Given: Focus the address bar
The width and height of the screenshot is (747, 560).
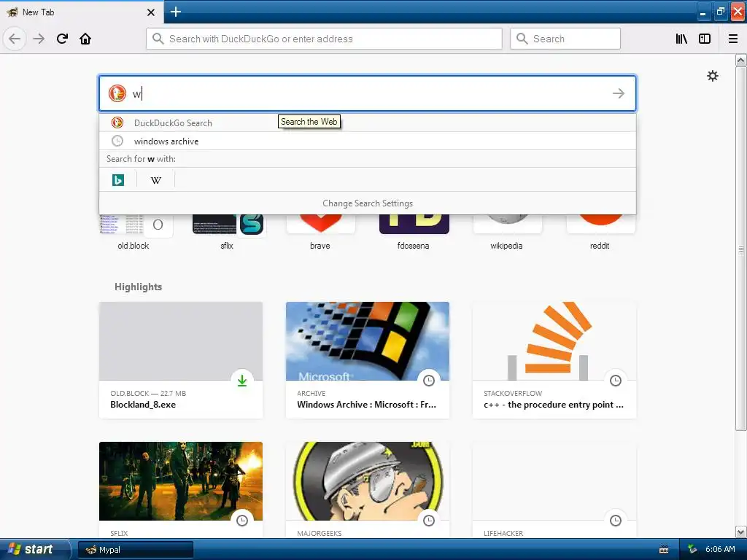Looking at the screenshot, I should [324, 39].
